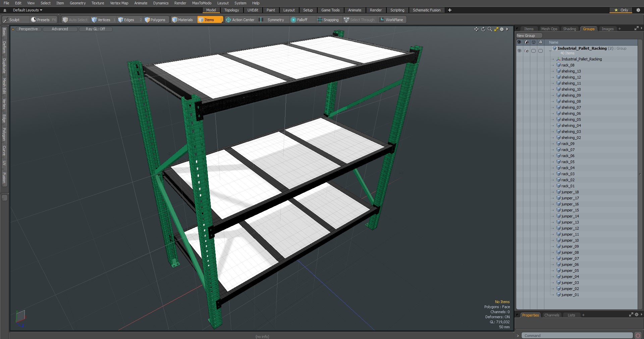Click the WorkPlane icon
The width and height of the screenshot is (644, 339).
pos(381,20)
